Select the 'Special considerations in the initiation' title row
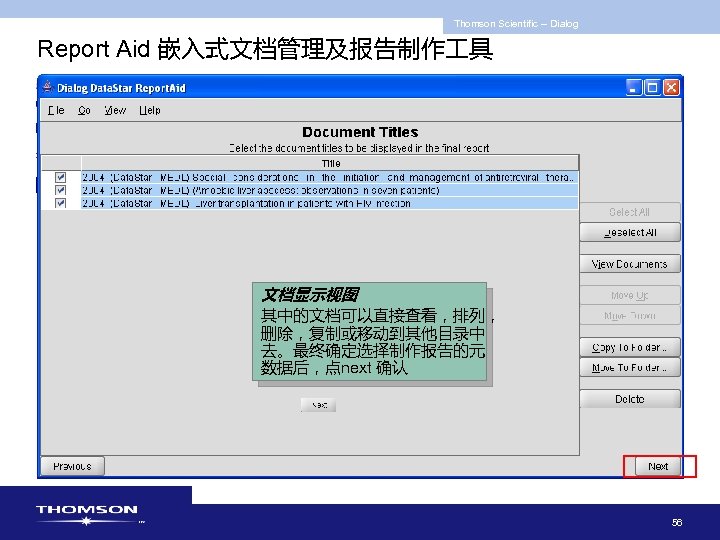The width and height of the screenshot is (720, 540). pos(329,177)
